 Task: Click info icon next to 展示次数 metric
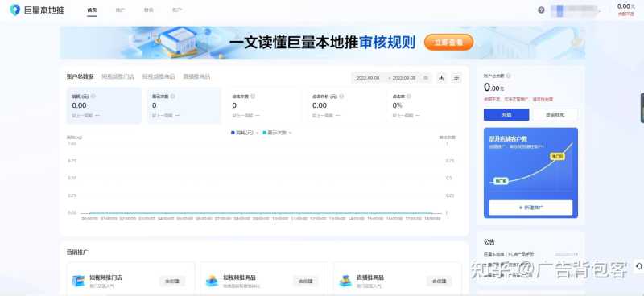(x=172, y=96)
